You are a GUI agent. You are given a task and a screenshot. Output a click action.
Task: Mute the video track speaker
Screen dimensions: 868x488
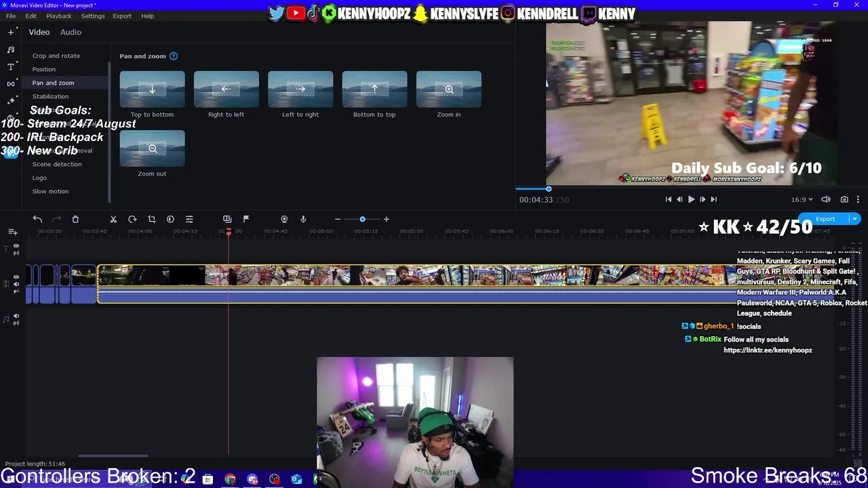(16, 284)
